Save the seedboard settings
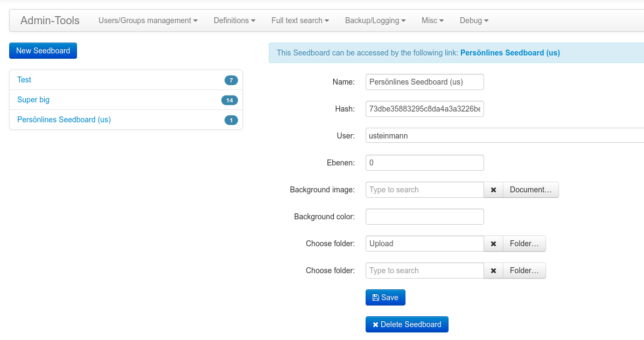Viewport: 644px width, 340px height. click(x=385, y=297)
